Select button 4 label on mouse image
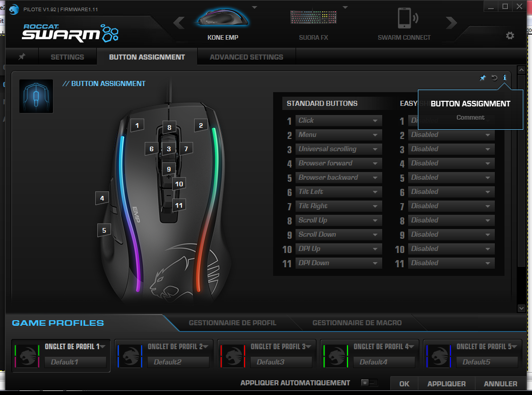This screenshot has width=532, height=395. click(x=102, y=198)
